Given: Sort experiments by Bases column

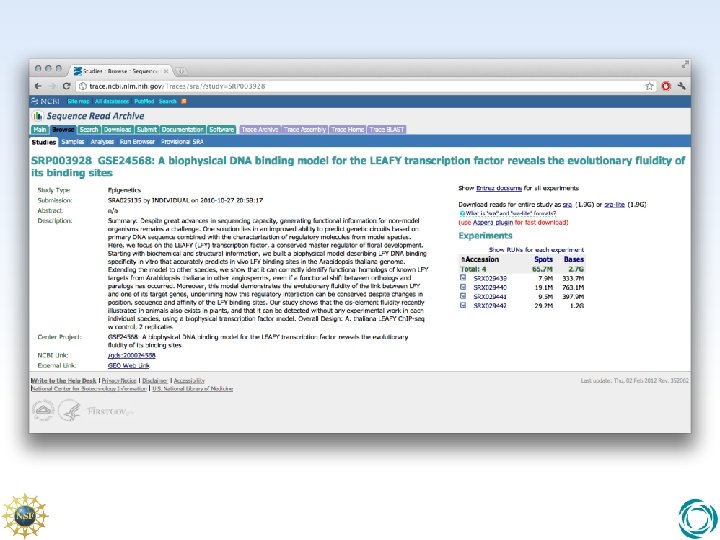Looking at the screenshot, I should (574, 259).
